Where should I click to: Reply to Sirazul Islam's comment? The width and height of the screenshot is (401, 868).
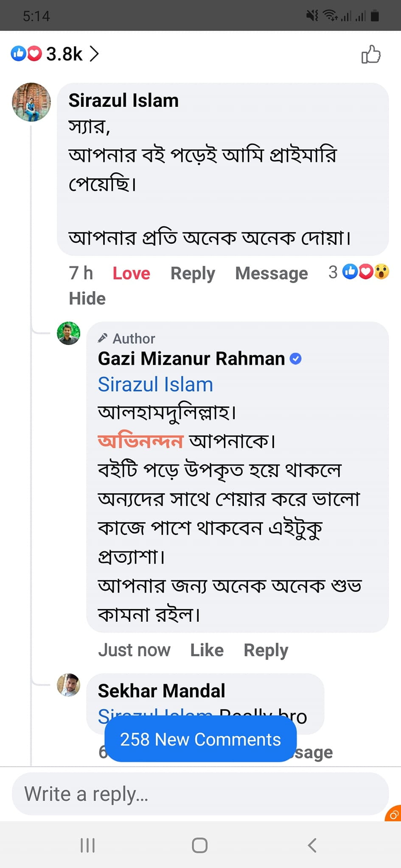[193, 273]
